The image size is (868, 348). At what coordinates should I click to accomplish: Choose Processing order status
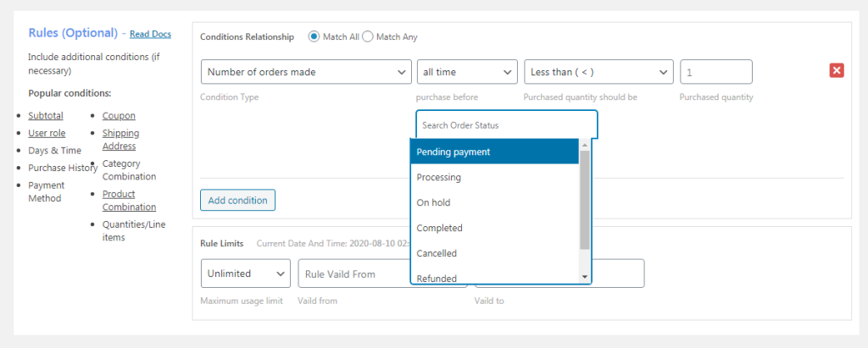coord(494,177)
